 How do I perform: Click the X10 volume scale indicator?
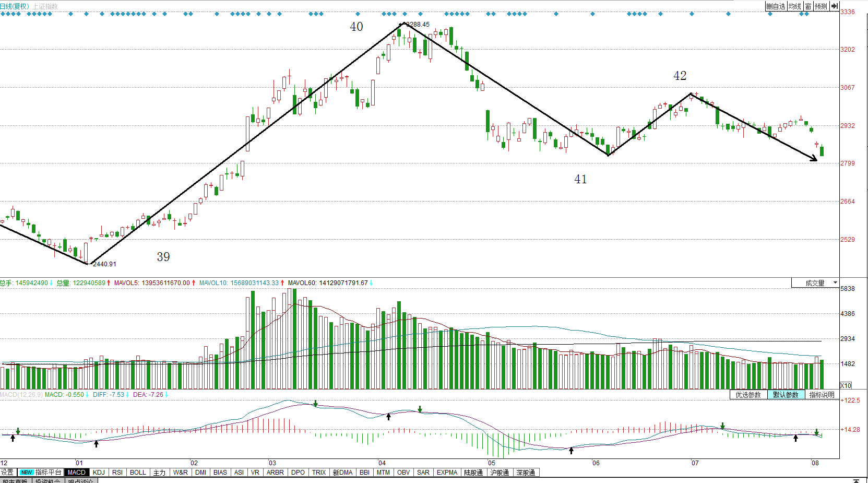point(846,385)
